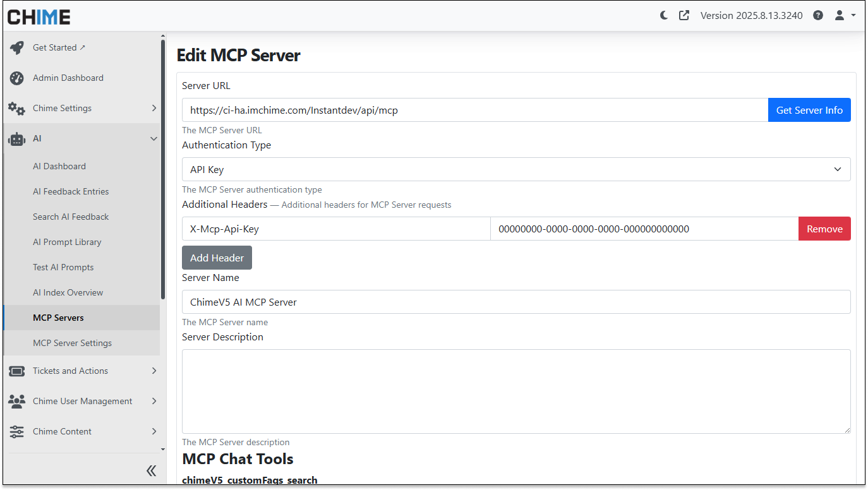Collapse the AI section chevron
868x490 pixels.
[154, 138]
